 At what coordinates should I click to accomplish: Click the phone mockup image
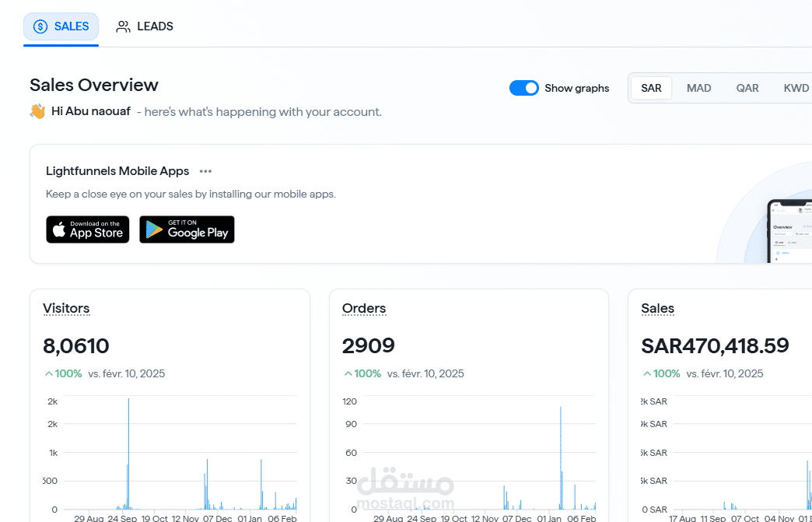tap(789, 230)
